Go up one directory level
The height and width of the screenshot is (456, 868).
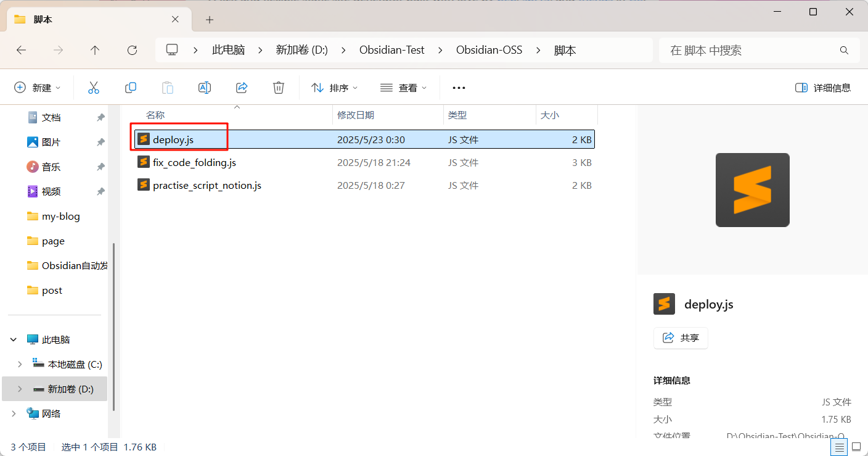(95, 50)
